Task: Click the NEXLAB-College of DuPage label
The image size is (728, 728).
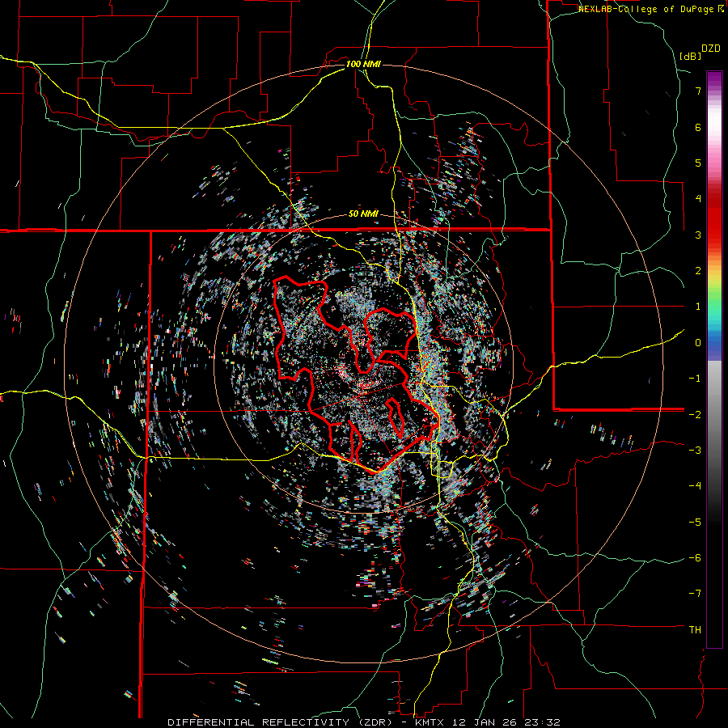Action: click(x=650, y=9)
